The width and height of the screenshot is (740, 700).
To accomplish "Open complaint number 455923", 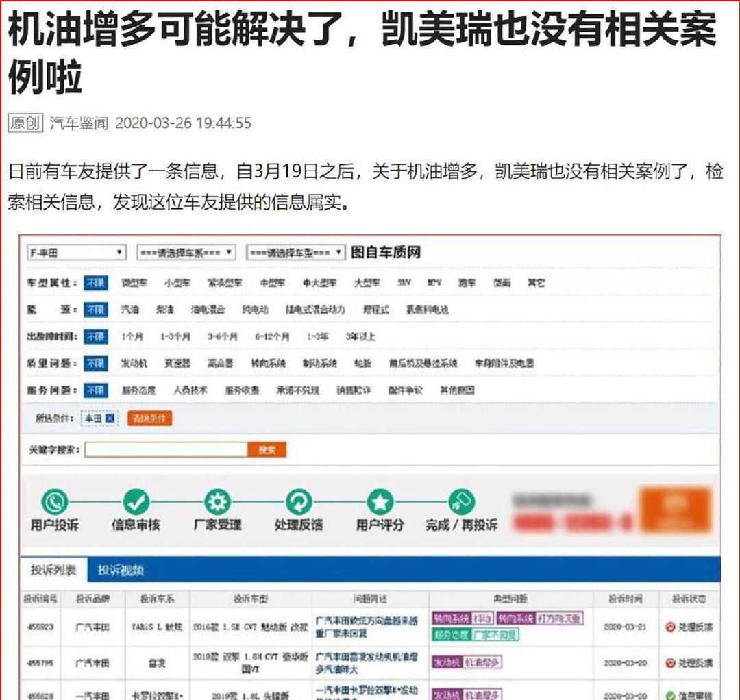I will pyautogui.click(x=40, y=627).
